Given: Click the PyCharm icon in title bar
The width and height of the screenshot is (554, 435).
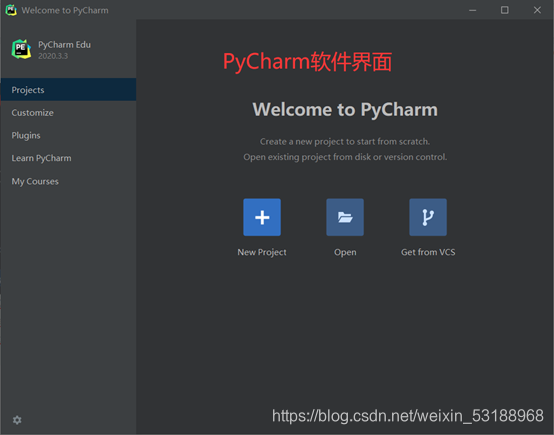Looking at the screenshot, I should [x=11, y=10].
